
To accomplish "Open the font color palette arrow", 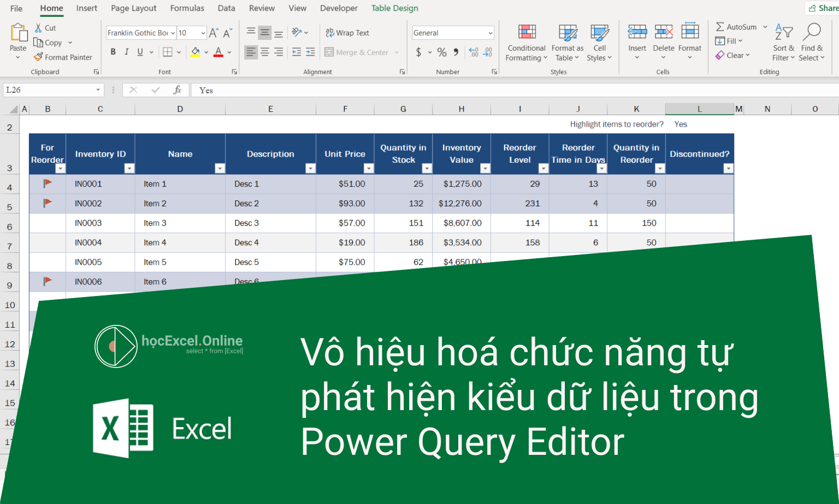I will (229, 52).
